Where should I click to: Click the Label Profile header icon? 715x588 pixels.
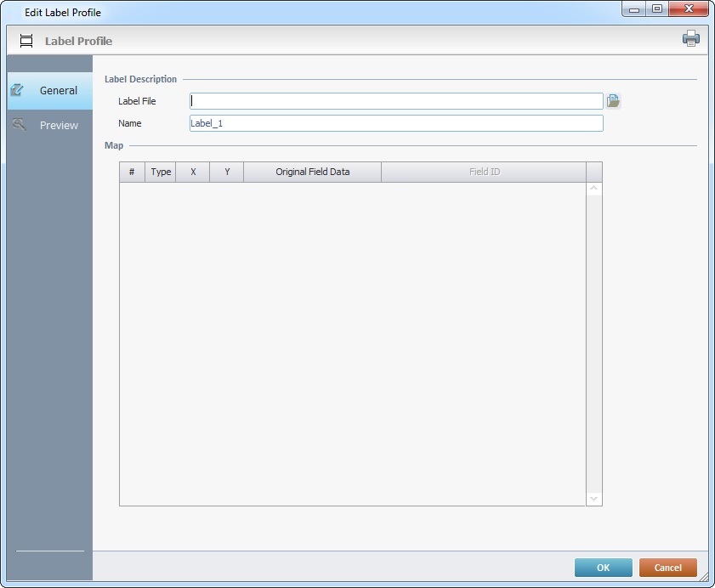pos(26,41)
